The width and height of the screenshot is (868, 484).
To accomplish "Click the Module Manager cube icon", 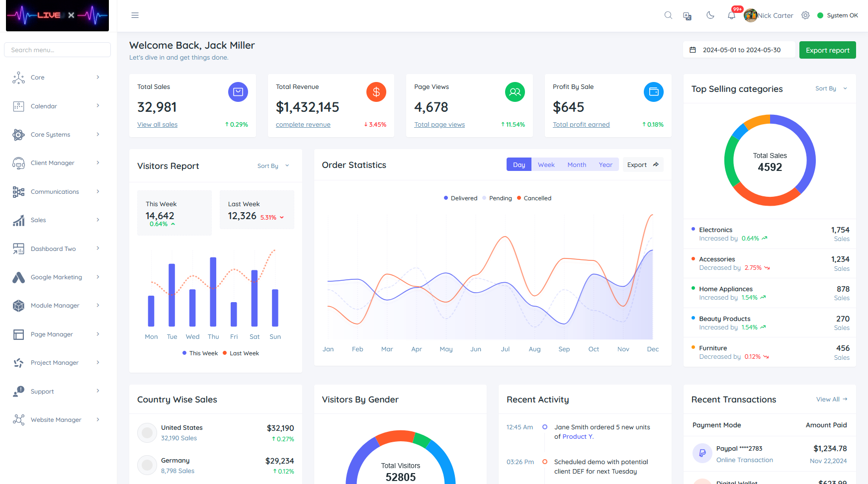I will click(x=18, y=306).
